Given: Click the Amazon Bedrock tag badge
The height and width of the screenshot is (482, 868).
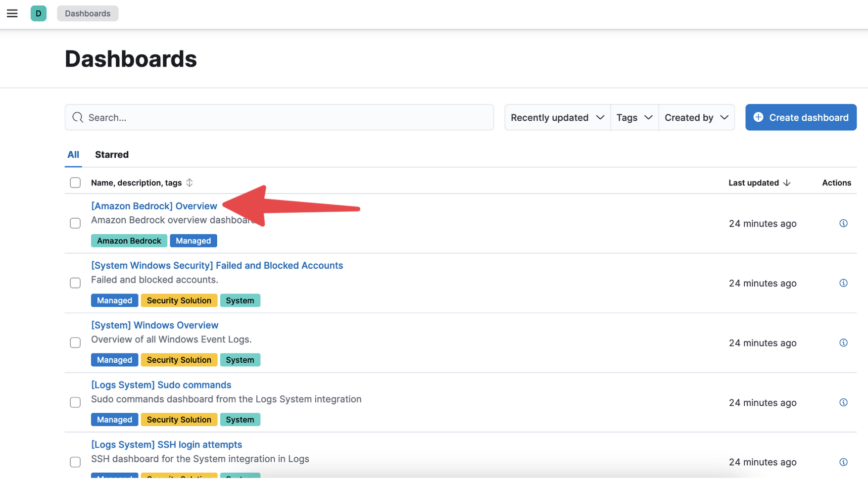Looking at the screenshot, I should 129,241.
